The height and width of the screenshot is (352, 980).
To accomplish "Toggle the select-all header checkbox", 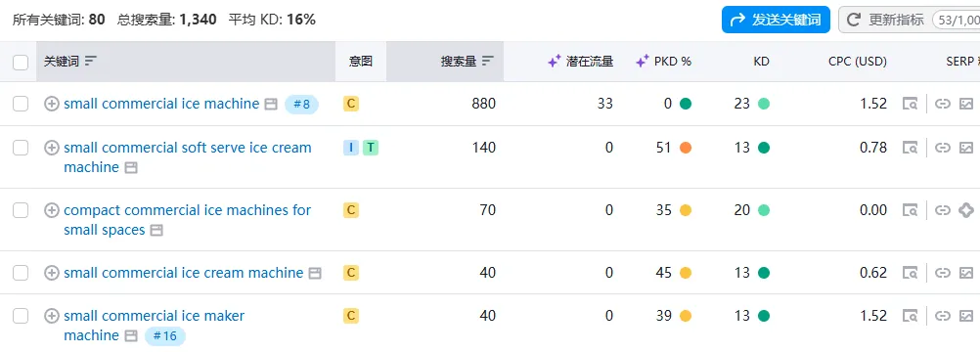I will point(21,62).
